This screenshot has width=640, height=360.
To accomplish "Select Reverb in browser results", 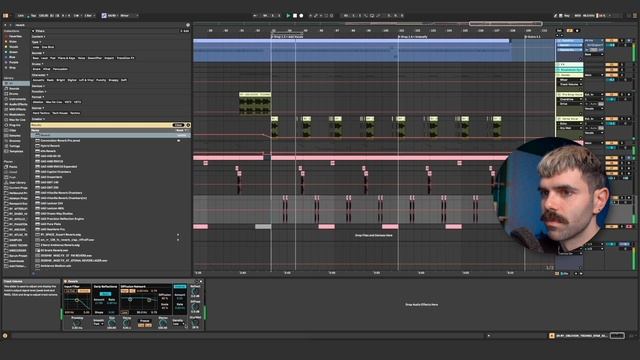I will 110,135.
